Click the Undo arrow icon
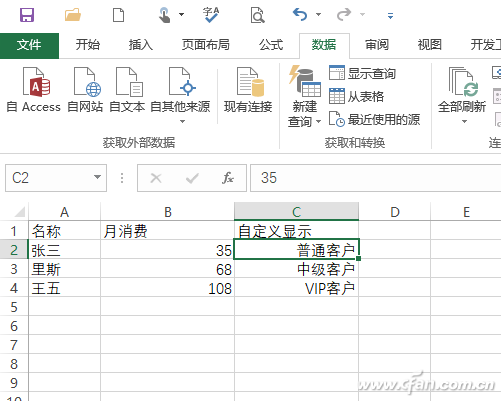Image resolution: width=501 pixels, height=401 pixels. tap(300, 15)
